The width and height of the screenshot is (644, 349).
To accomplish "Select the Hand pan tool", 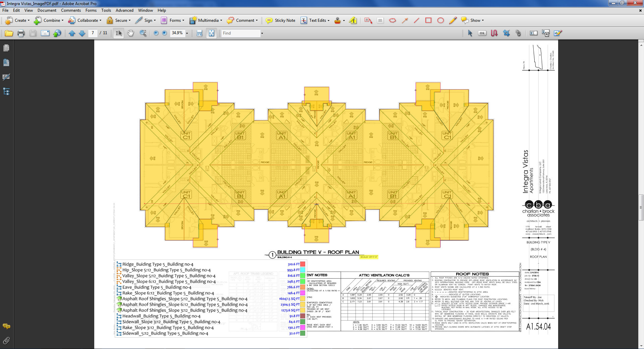I will tap(130, 33).
